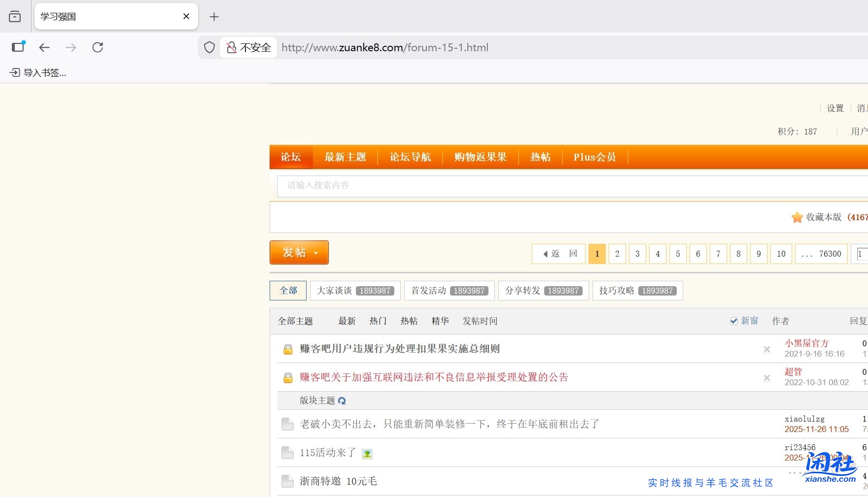The width and height of the screenshot is (868, 497).
Task: Open page 2 of the thread list
Action: pyautogui.click(x=617, y=254)
